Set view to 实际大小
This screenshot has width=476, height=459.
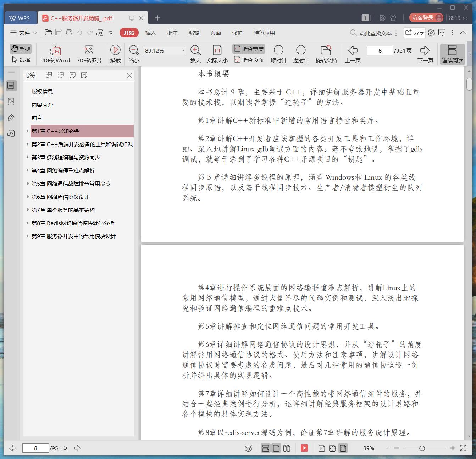[217, 54]
